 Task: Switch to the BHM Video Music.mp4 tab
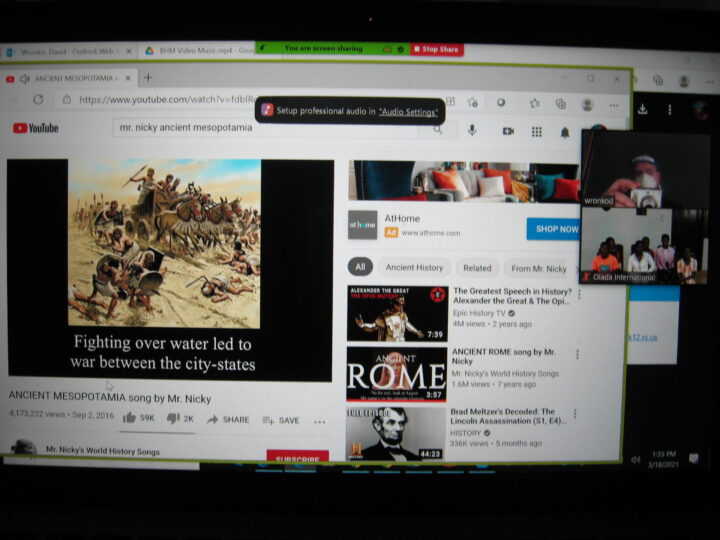click(x=195, y=50)
